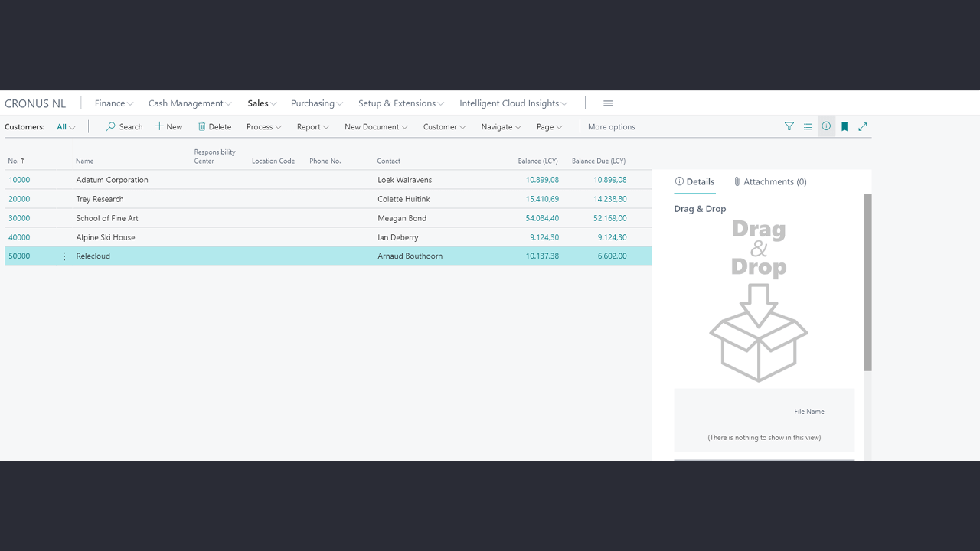Open customer number 10000 link
This screenshot has width=980, height=551.
click(x=19, y=180)
